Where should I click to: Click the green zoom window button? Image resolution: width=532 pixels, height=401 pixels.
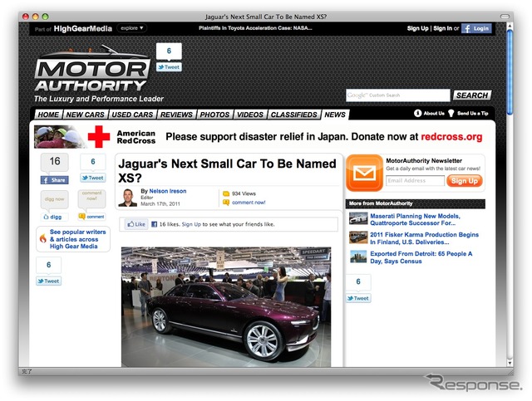pyautogui.click(x=45, y=17)
